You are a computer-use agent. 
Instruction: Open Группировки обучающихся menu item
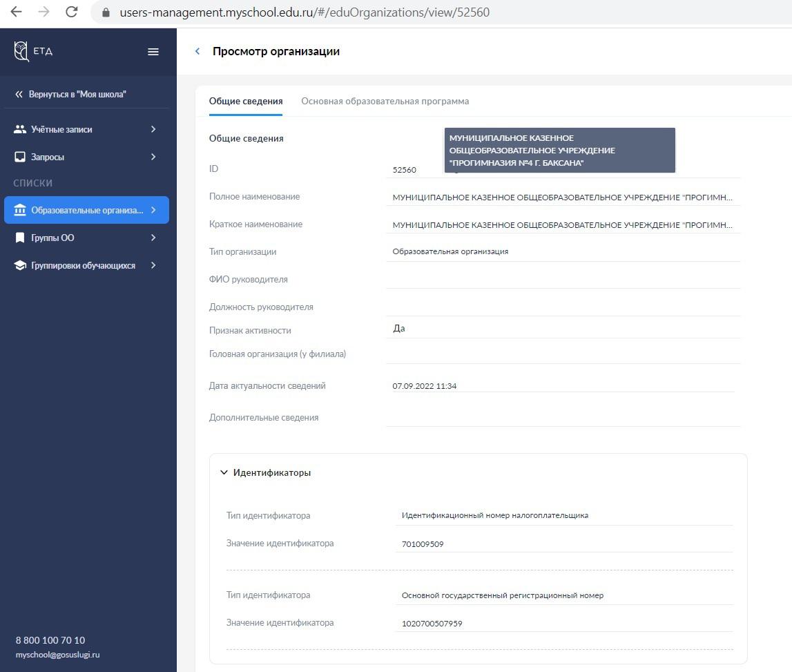click(x=86, y=265)
